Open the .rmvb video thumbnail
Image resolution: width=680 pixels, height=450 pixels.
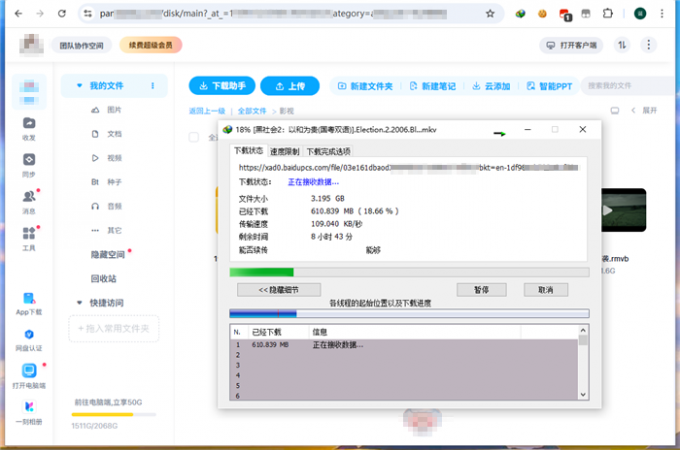pyautogui.click(x=624, y=210)
